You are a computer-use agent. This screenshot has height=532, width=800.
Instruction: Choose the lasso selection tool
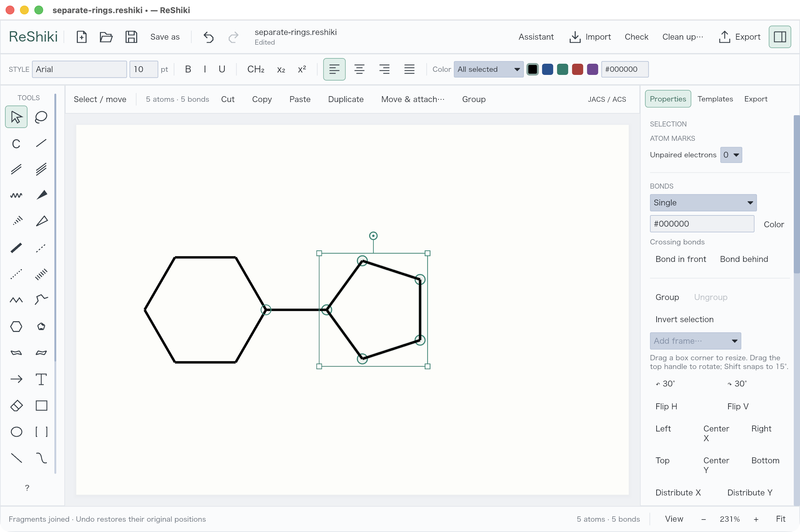point(41,117)
